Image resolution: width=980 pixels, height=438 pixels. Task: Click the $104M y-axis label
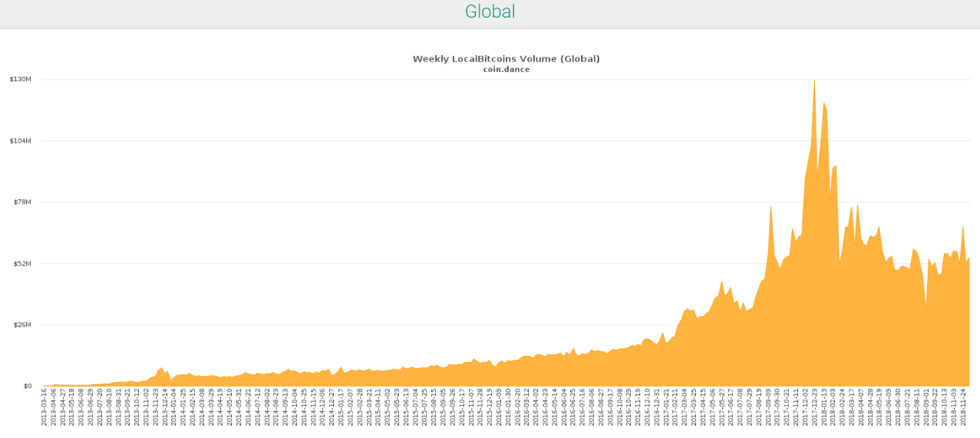20,141
